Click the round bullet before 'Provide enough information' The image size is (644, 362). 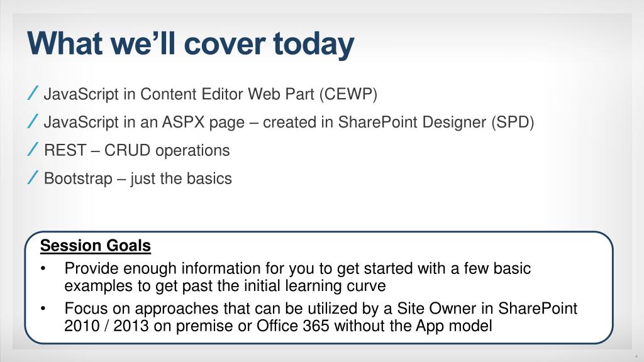click(x=43, y=268)
